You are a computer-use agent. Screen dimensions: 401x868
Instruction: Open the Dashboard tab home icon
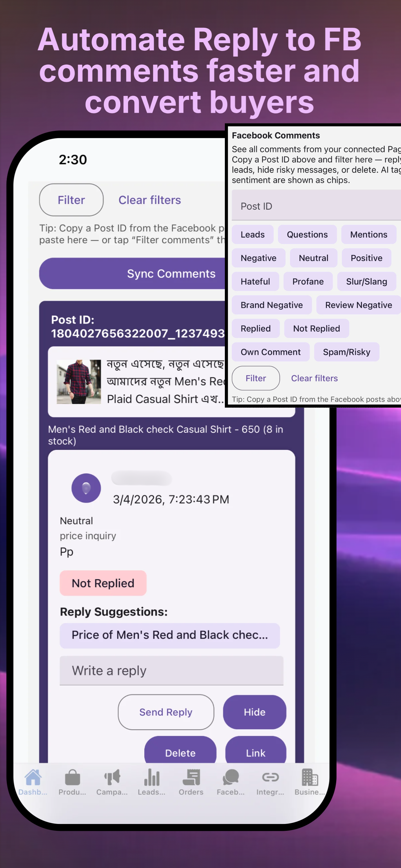point(33,777)
